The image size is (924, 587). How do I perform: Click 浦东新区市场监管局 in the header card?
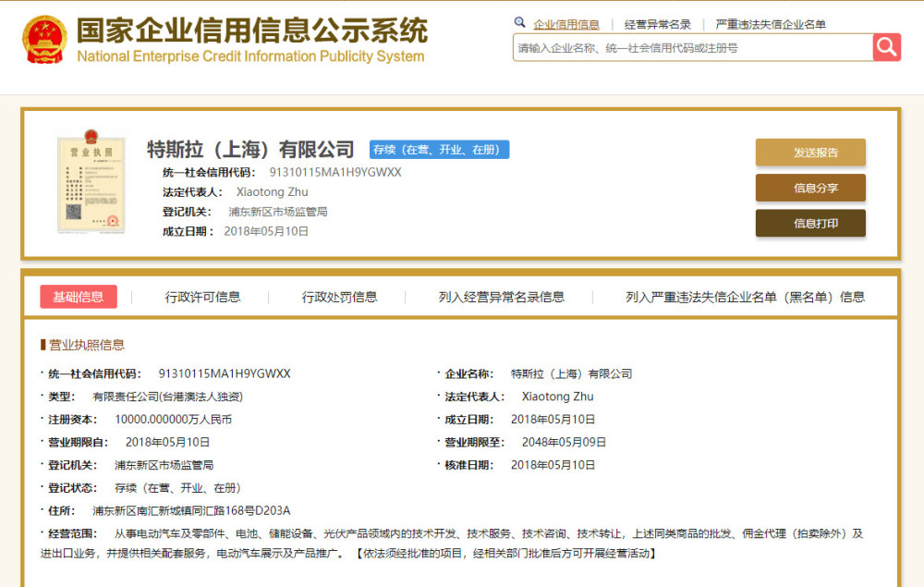coord(278,212)
